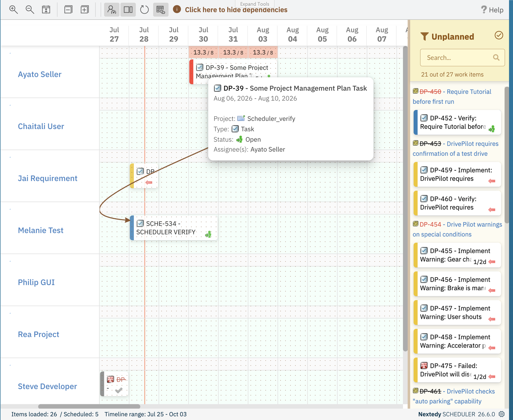The height and width of the screenshot is (420, 513).
Task: Select DP-460 Verify DrivePilot requires card
Action: (457, 203)
